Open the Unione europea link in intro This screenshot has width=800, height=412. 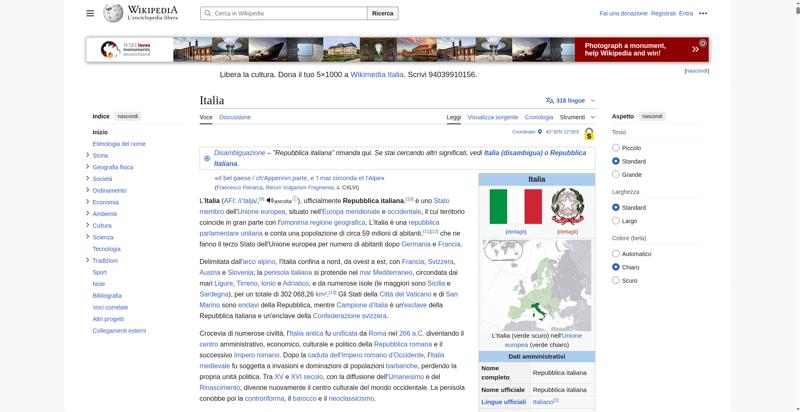pyautogui.click(x=261, y=211)
